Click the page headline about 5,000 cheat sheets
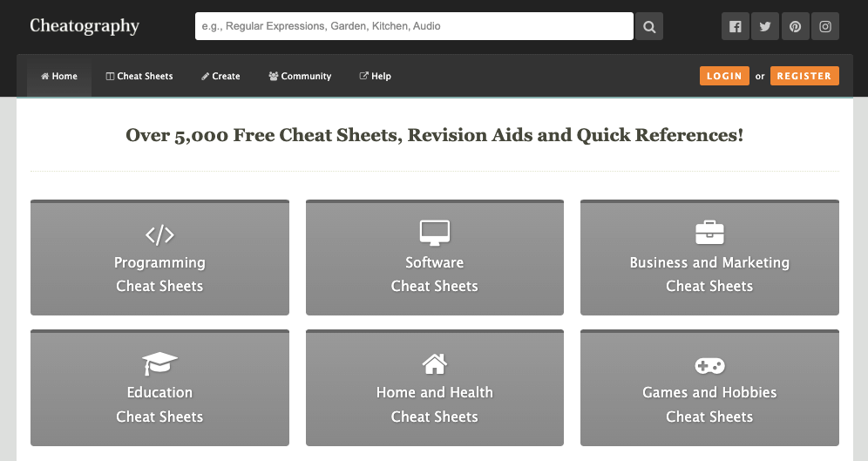Screen dimensions: 868x461 (435, 135)
